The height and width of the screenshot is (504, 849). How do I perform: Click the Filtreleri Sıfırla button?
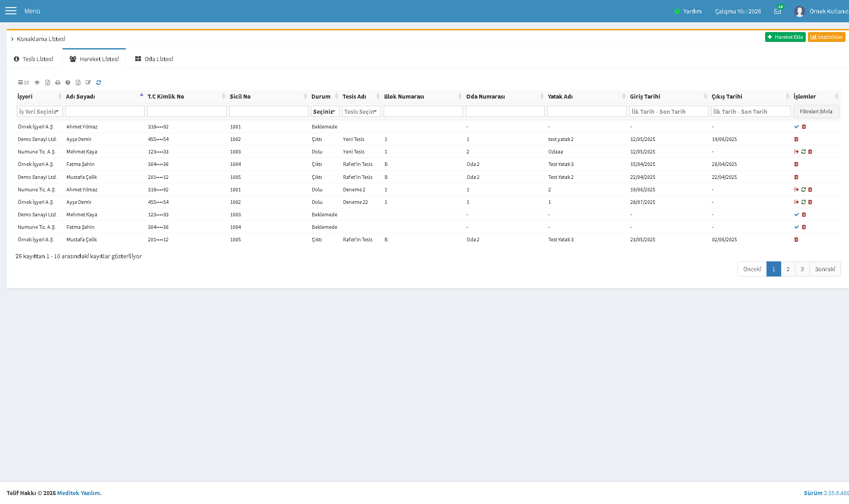click(x=816, y=112)
